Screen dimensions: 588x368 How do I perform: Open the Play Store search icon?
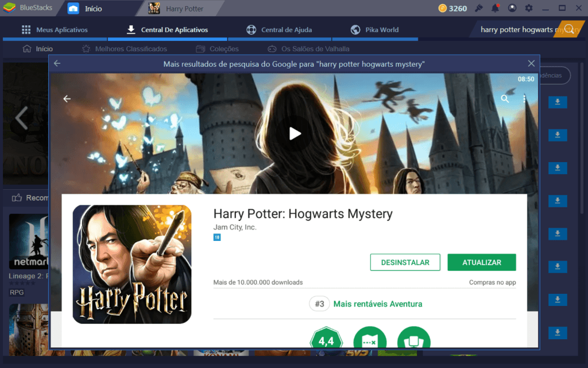(x=505, y=98)
